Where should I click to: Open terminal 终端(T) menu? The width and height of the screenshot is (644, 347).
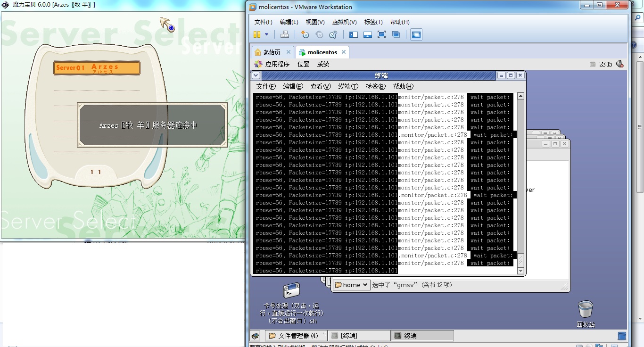tap(348, 86)
